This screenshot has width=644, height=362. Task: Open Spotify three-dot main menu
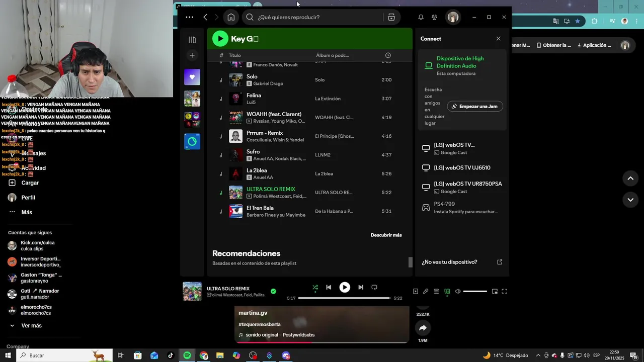coord(189,17)
